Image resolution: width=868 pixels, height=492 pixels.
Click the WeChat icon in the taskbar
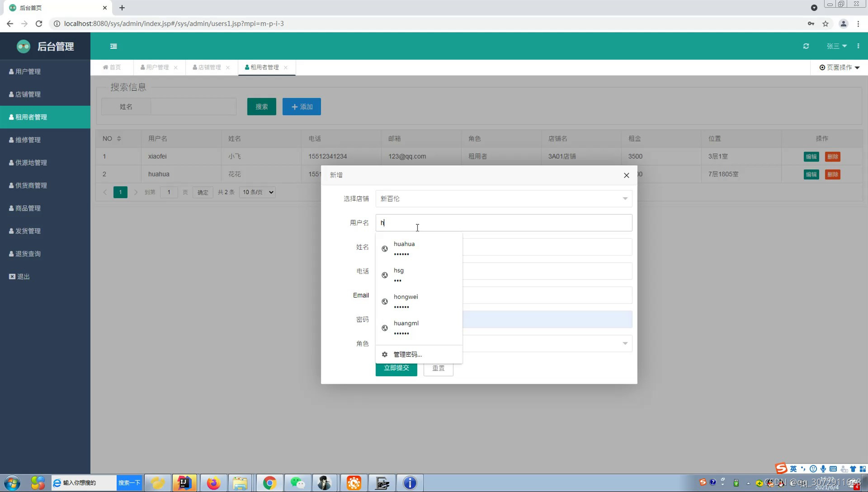[x=297, y=483]
